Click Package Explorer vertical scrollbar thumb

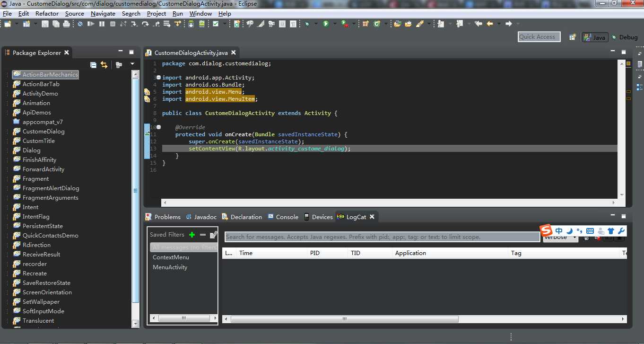136,192
